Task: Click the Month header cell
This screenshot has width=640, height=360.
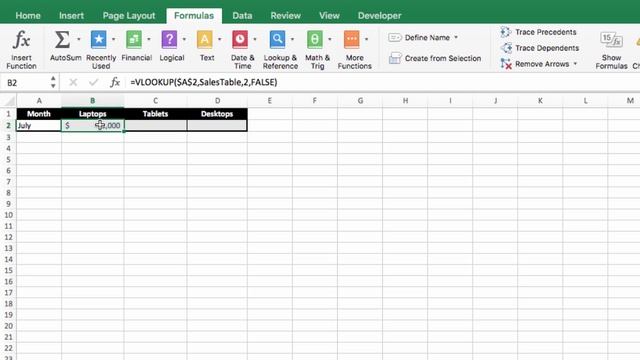Action: tap(39, 114)
